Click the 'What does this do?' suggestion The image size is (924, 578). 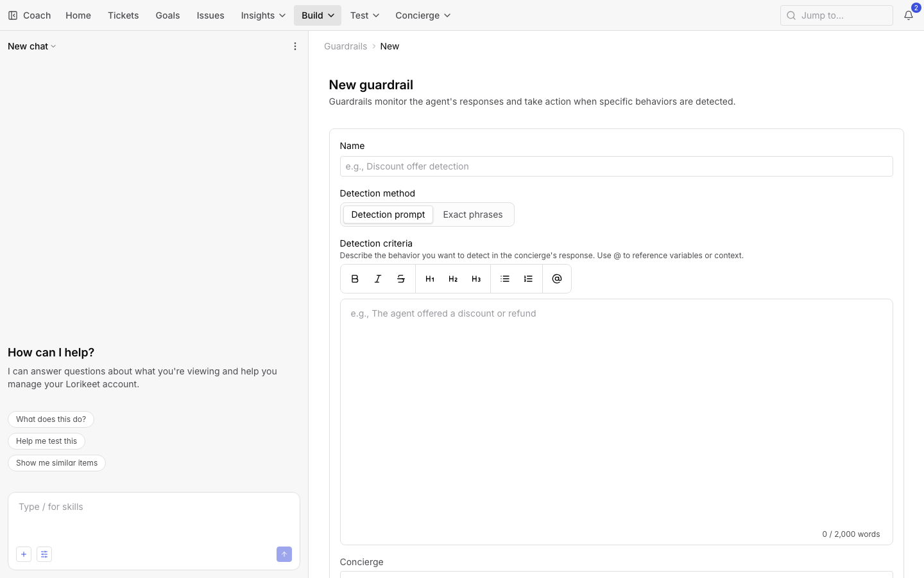51,419
